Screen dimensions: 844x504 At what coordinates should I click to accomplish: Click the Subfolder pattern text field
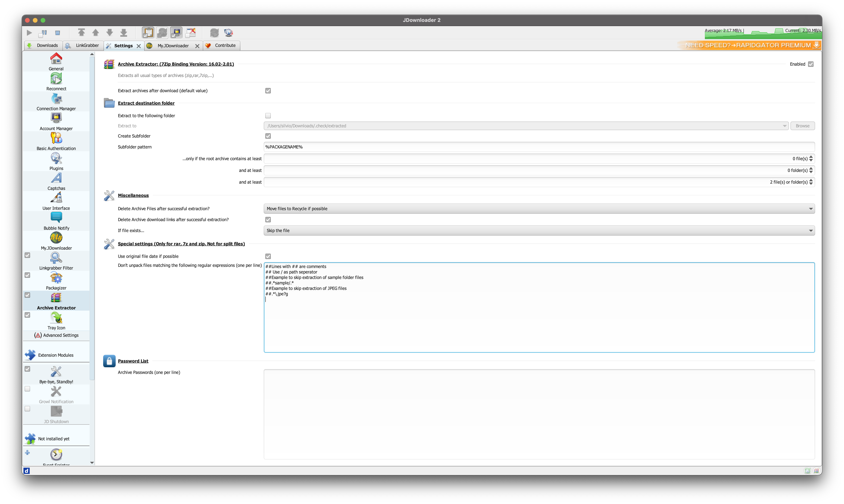[539, 147]
